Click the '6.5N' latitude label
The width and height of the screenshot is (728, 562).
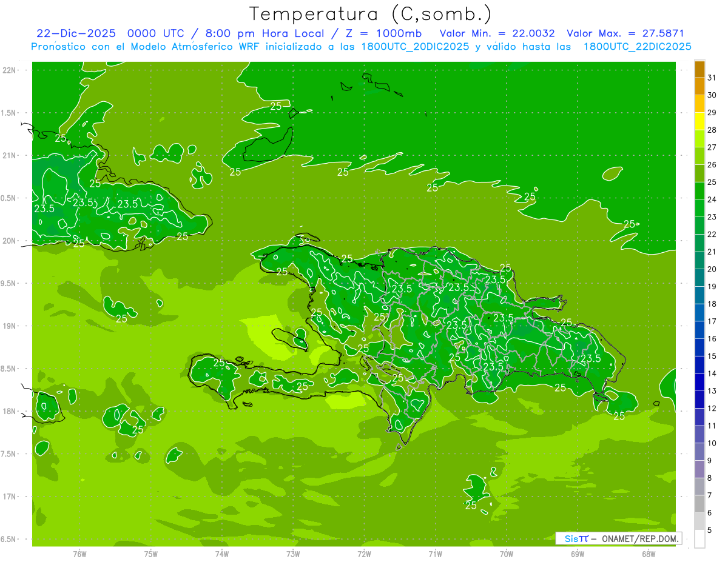(9, 539)
